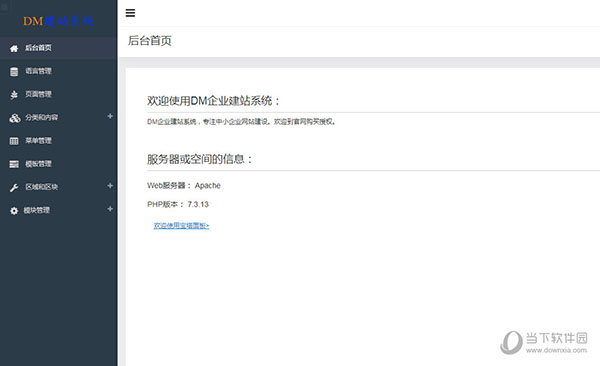The height and width of the screenshot is (366, 600).
Task: Expand the 分类和内容 submenu plus sign
Action: click(x=110, y=116)
